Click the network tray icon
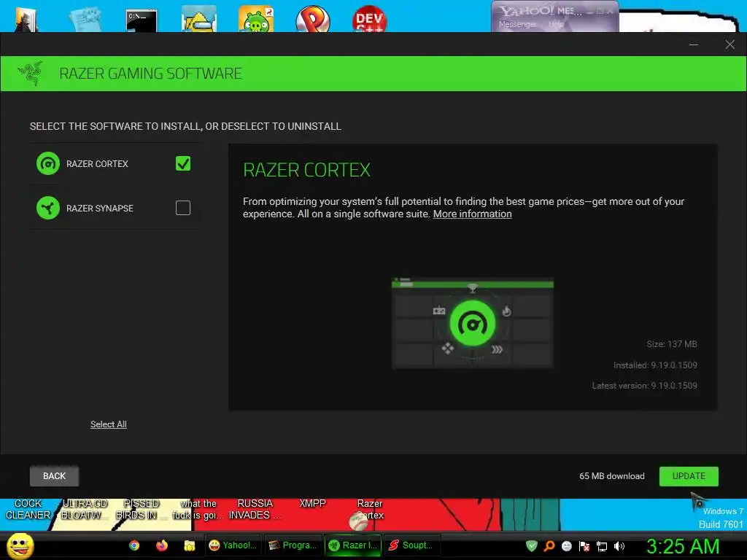The image size is (747, 560). 602,546
